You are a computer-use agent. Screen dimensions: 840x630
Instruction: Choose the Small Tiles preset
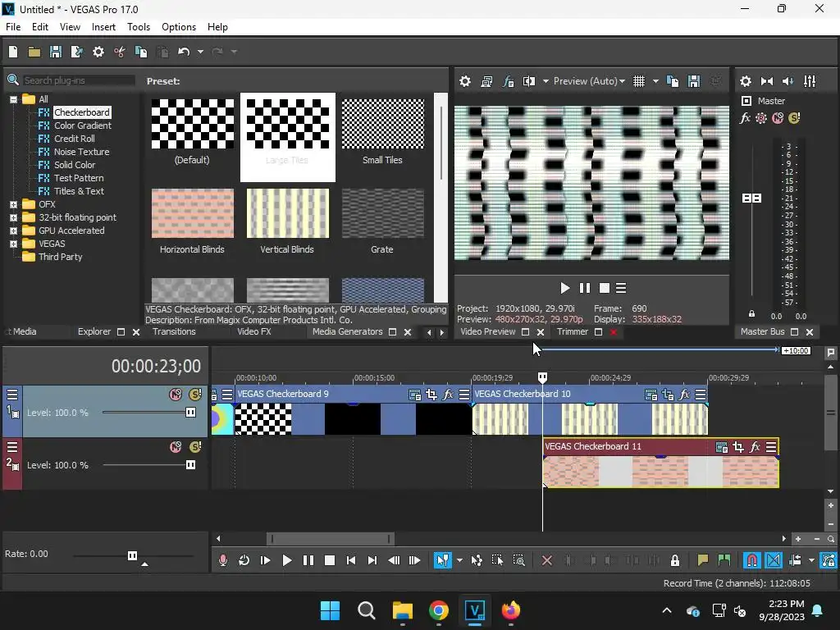pyautogui.click(x=382, y=131)
